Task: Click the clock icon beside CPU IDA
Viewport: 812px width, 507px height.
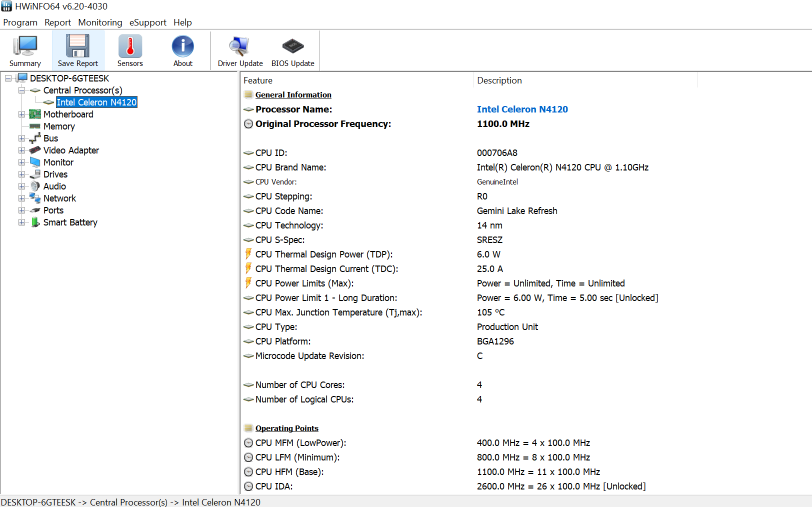Action: pos(248,486)
